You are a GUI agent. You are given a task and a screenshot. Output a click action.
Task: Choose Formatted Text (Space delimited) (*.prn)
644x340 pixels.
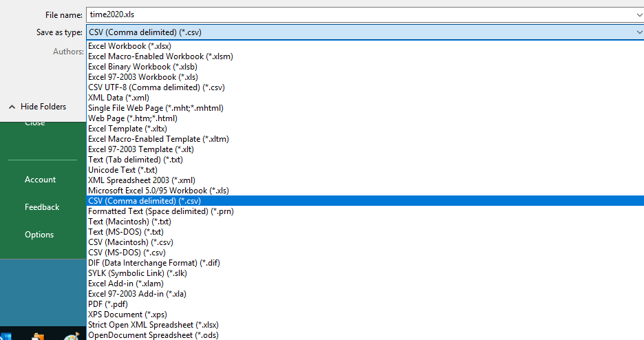[365, 211]
